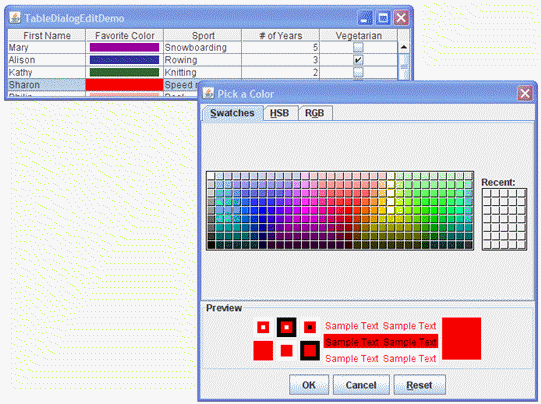Open the RGB tab

click(x=315, y=113)
